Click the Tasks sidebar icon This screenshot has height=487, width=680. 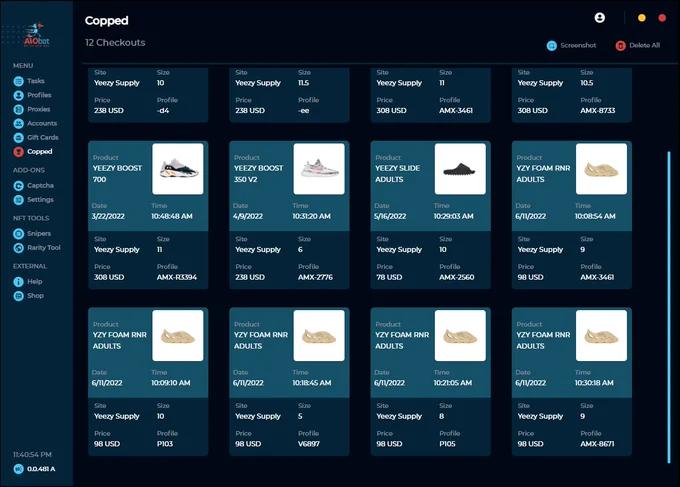point(18,81)
